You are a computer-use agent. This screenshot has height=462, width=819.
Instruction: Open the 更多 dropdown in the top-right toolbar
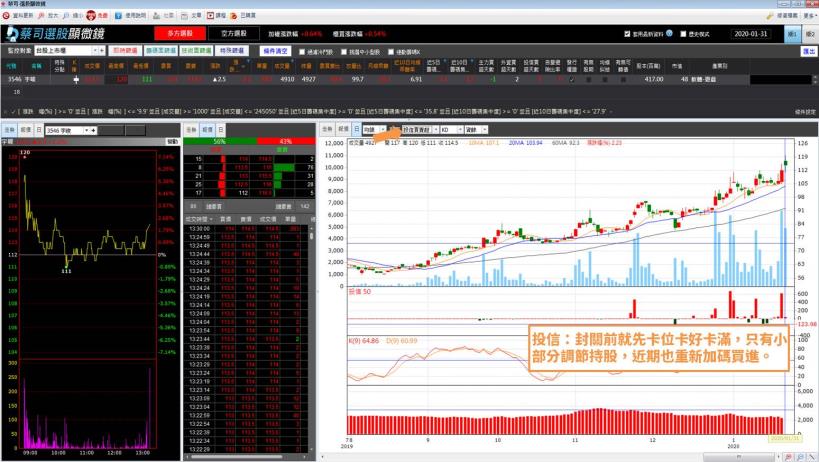pos(811,16)
